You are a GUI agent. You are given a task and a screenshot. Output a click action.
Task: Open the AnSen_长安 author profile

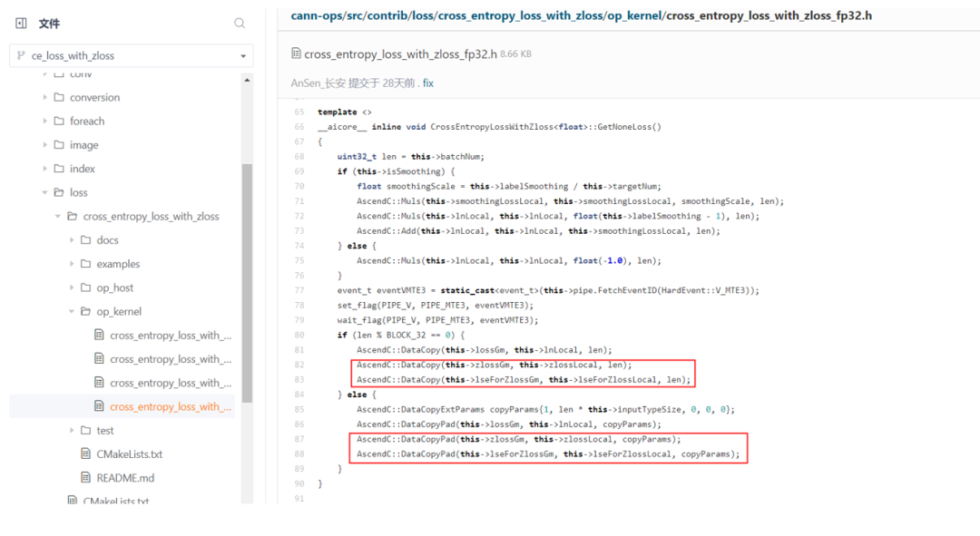point(318,83)
